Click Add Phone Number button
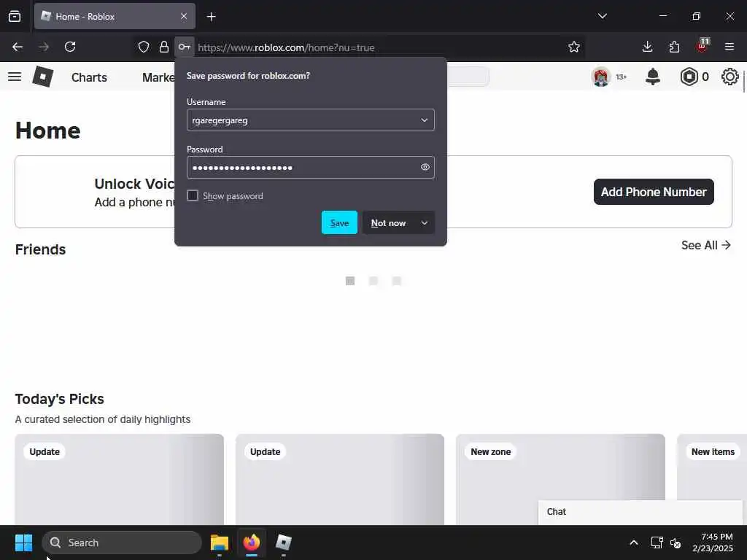 click(654, 192)
